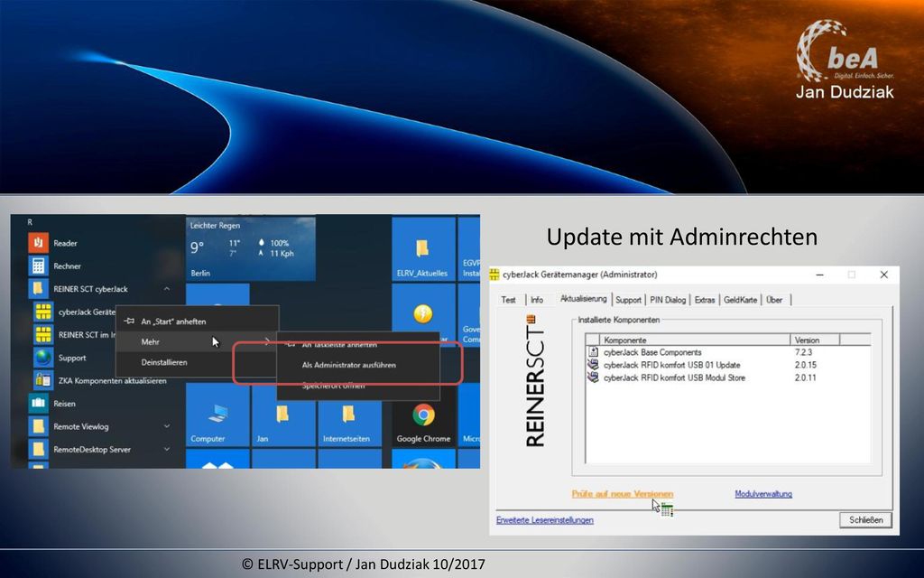Open the Jan folder tile

pos(282,415)
